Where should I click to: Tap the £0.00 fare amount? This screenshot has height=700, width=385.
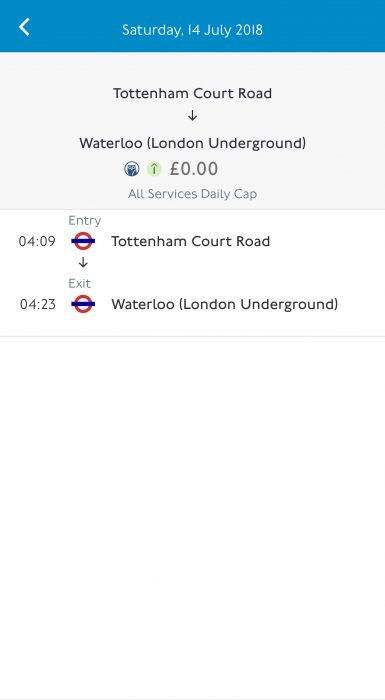[194, 169]
